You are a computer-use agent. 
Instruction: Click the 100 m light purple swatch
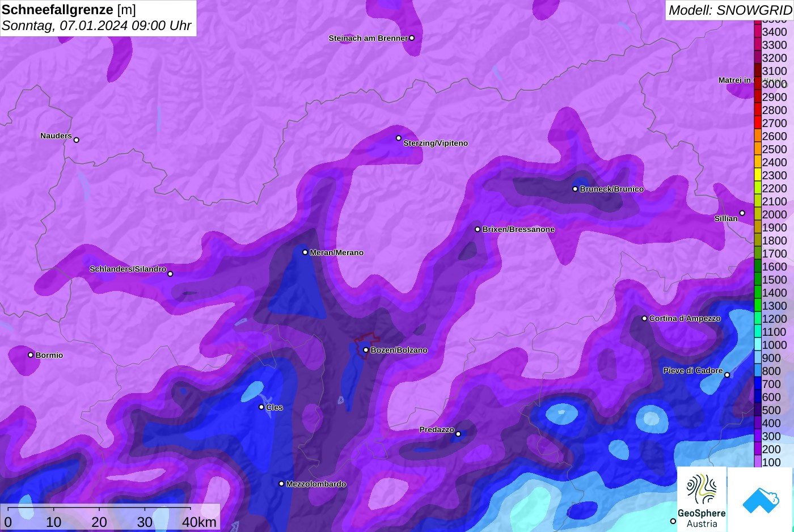click(757, 462)
